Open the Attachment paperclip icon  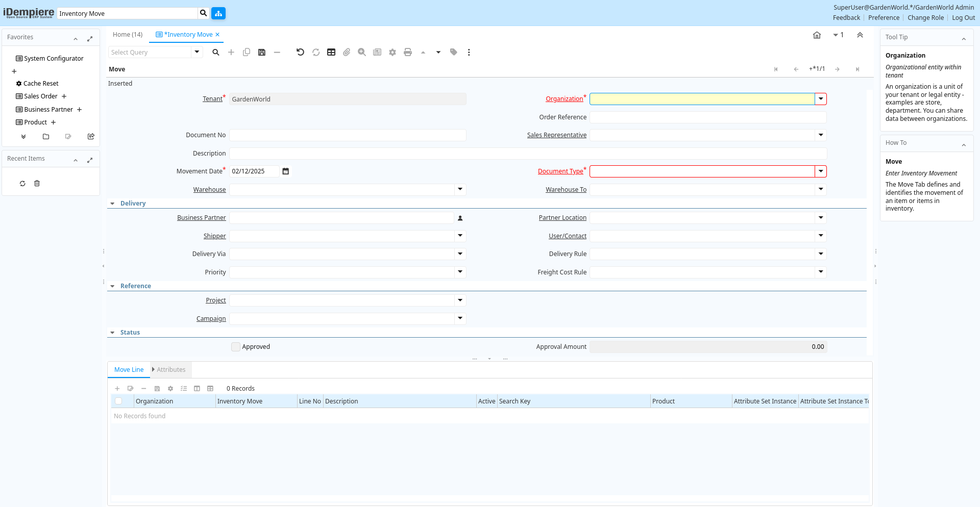tap(347, 52)
